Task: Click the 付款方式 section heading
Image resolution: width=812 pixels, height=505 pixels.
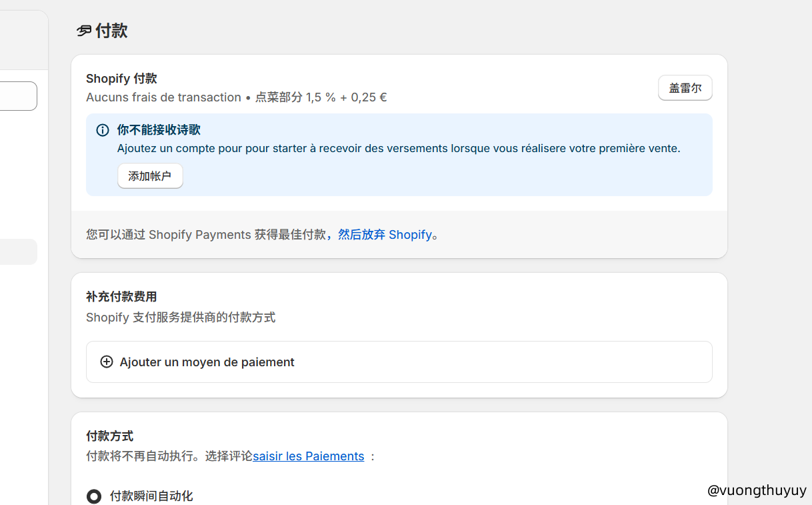Action: pyautogui.click(x=109, y=436)
